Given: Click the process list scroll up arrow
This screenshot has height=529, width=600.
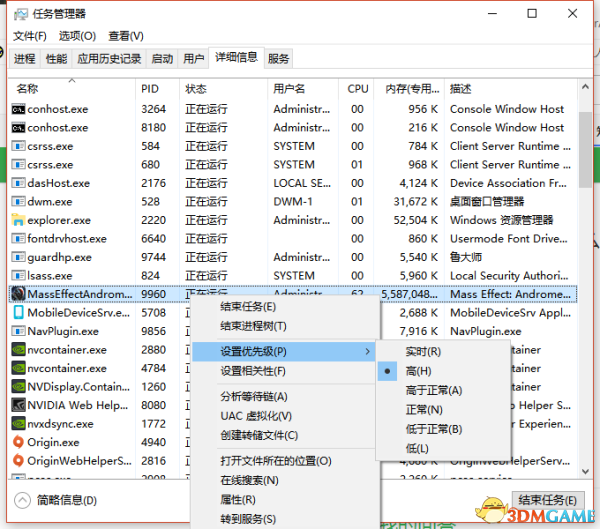Looking at the screenshot, I should (x=585, y=87).
